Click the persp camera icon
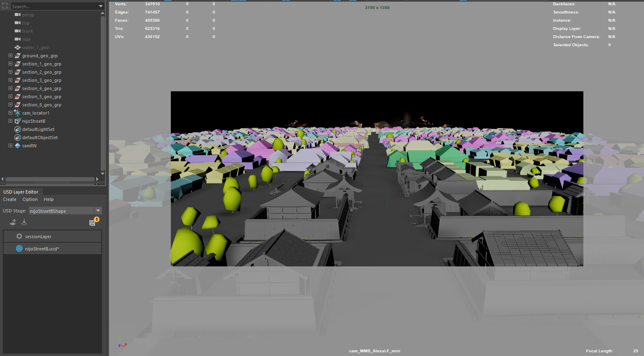Viewport: 644px width, 356px height. pyautogui.click(x=17, y=15)
